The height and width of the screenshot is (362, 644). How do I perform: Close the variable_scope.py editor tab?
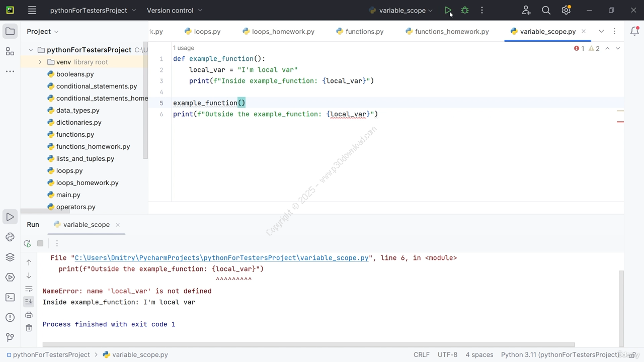[x=584, y=31]
